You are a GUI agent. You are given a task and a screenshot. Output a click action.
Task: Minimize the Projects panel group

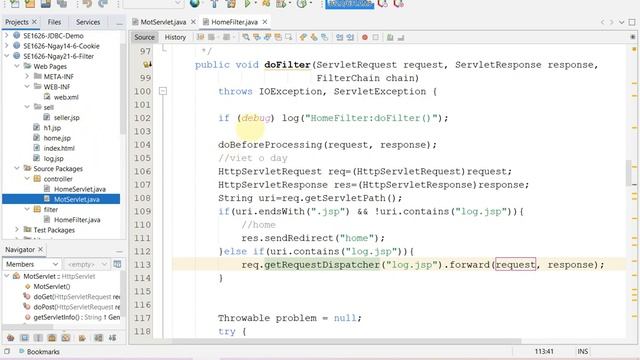(119, 23)
